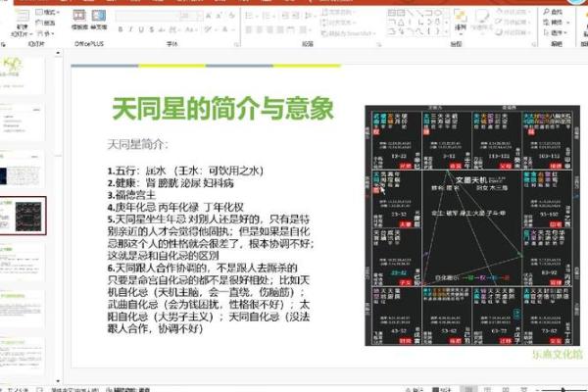Click the Clear All Formatting icon

pos(231,16)
